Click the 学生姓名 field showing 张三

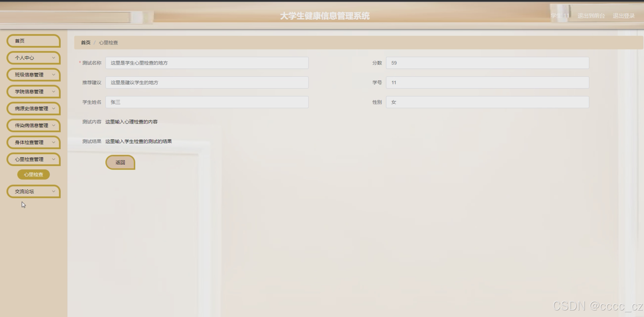pyautogui.click(x=207, y=102)
